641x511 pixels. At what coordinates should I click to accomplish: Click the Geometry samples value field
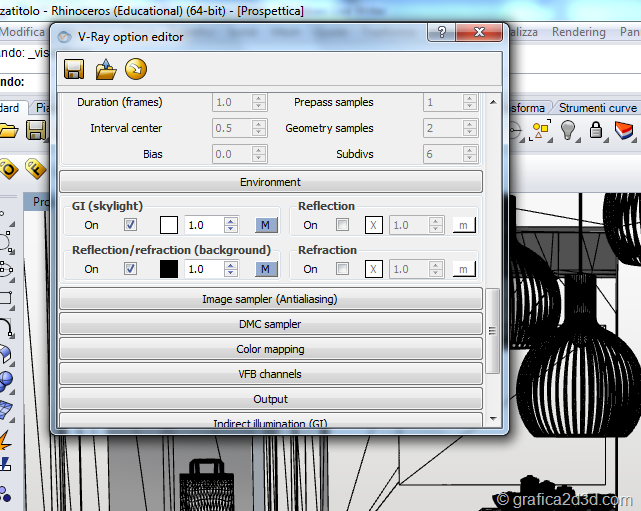point(443,128)
